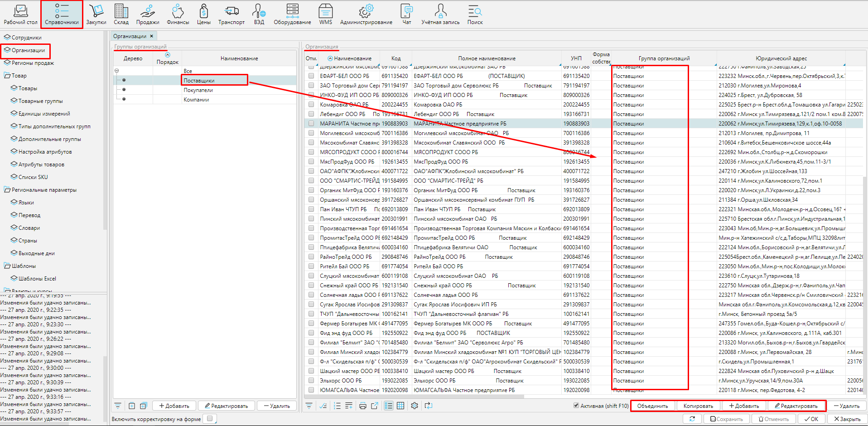This screenshot has width=868, height=426.
Task: Collapse the 'Все' tree node in groups
Action: tap(117, 71)
